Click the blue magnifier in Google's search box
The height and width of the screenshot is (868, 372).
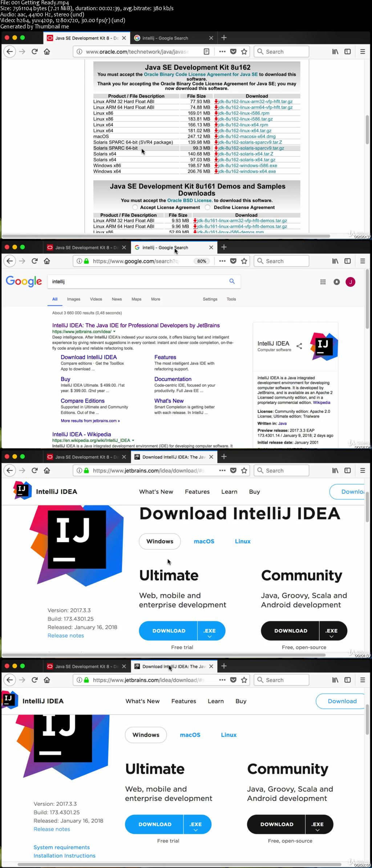point(232,281)
